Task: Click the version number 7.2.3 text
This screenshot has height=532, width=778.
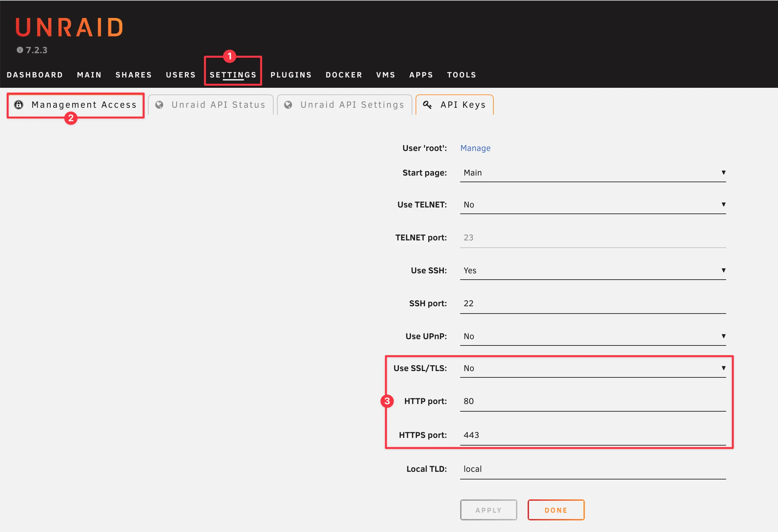Action: (x=37, y=50)
